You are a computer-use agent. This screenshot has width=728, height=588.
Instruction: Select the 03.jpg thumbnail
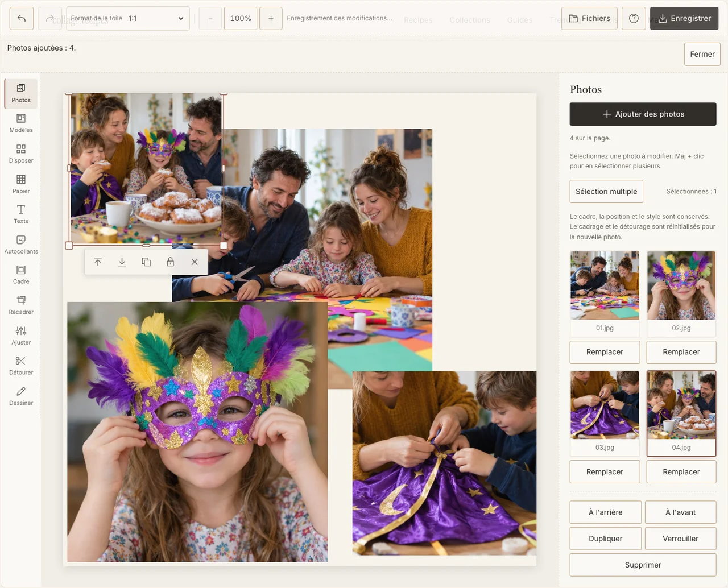click(605, 413)
